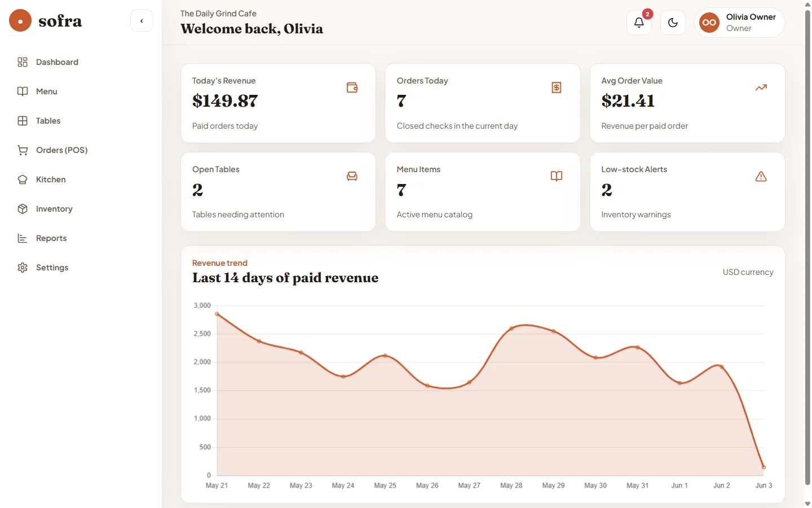The image size is (812, 508).
Task: Open the Olivia Owner profile menu
Action: tap(740, 23)
